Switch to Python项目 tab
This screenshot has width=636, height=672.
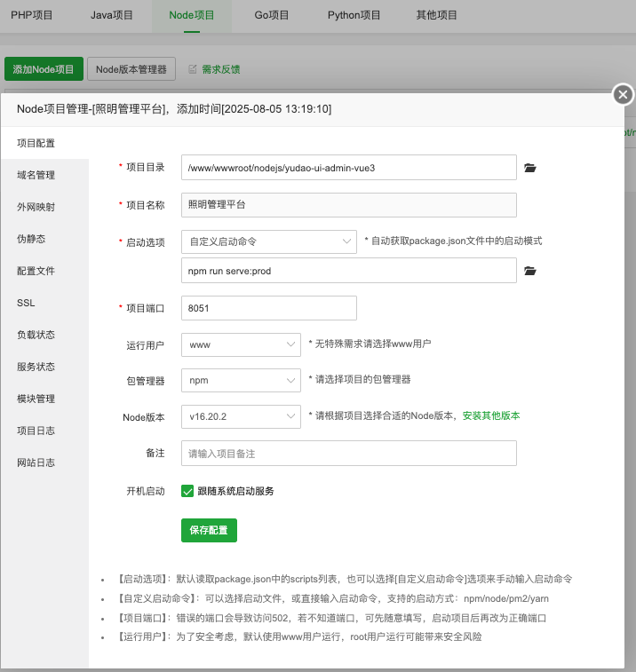click(x=354, y=15)
